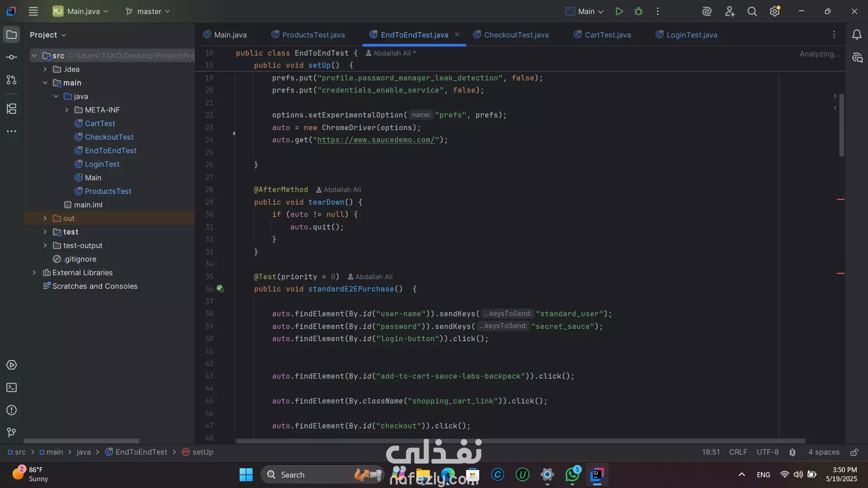The width and height of the screenshot is (868, 488).
Task: Open Code With Me user icon
Action: [x=730, y=11]
